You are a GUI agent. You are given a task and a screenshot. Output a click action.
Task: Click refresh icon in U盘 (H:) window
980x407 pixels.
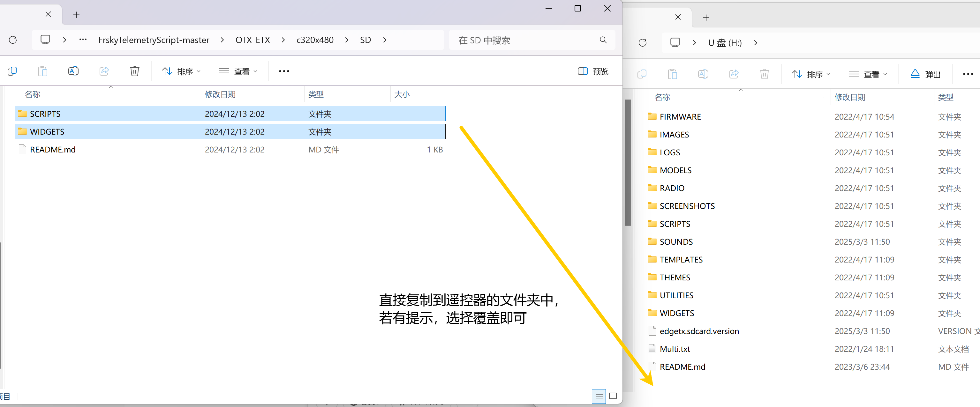[x=643, y=42]
